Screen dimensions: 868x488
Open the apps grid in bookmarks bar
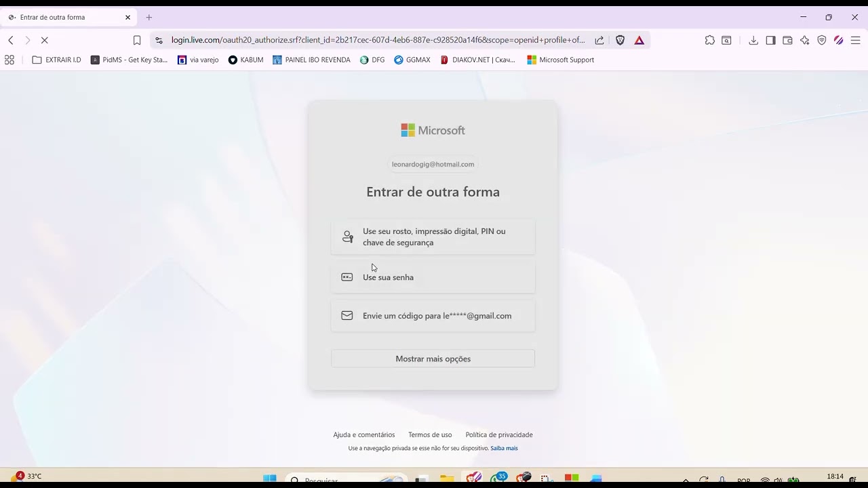9,60
